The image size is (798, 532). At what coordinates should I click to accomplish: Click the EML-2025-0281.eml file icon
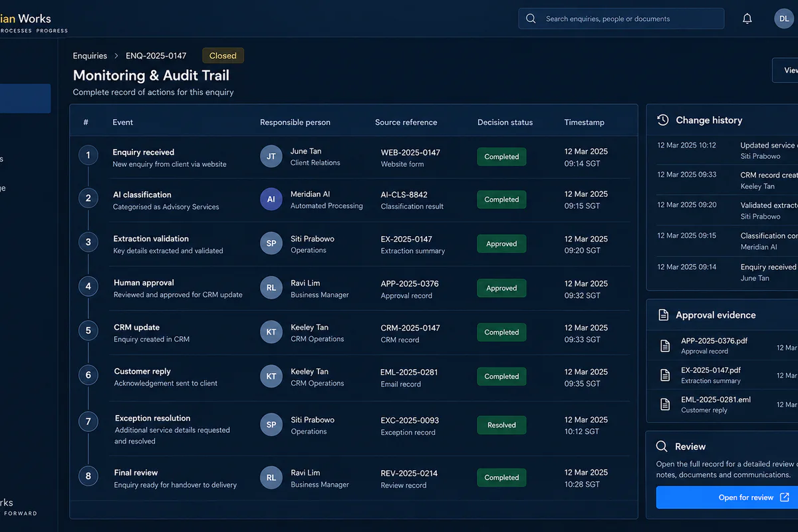click(x=665, y=404)
